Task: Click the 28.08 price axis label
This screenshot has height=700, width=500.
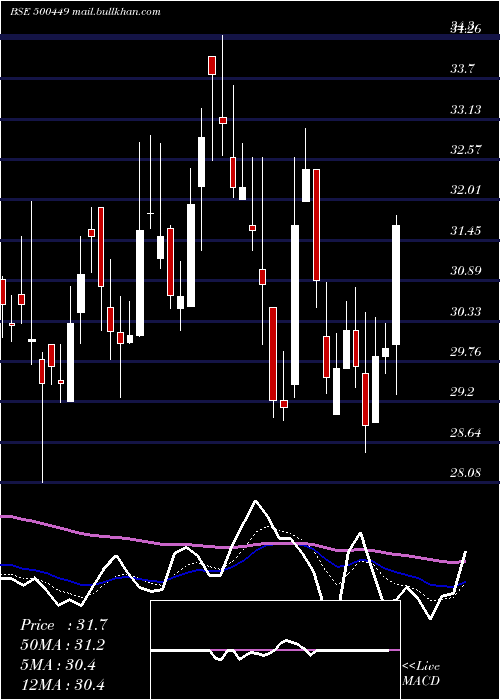Action: pyautogui.click(x=466, y=472)
